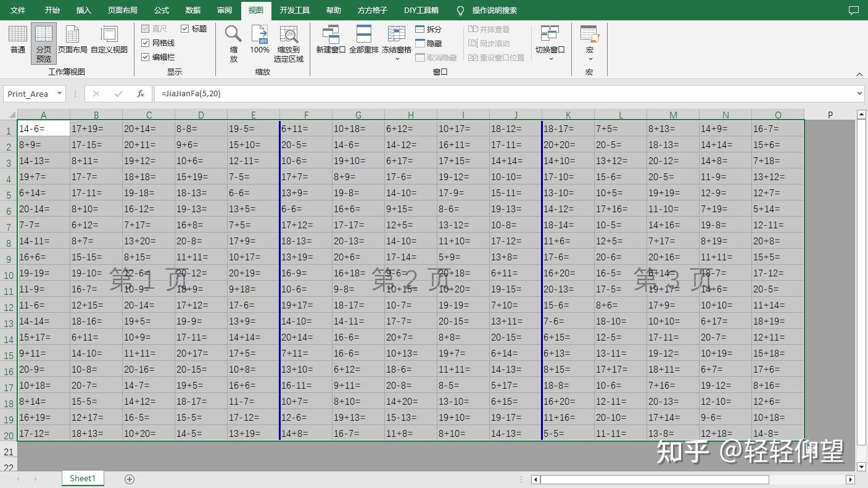
Task: Click the Name Box field
Action: 28,94
